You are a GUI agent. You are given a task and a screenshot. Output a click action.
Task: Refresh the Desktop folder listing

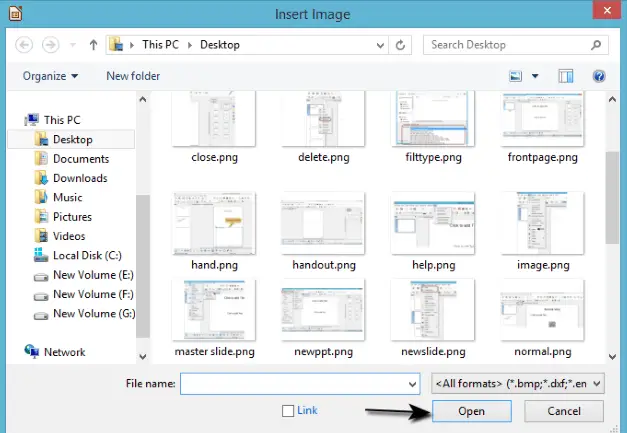pos(400,45)
